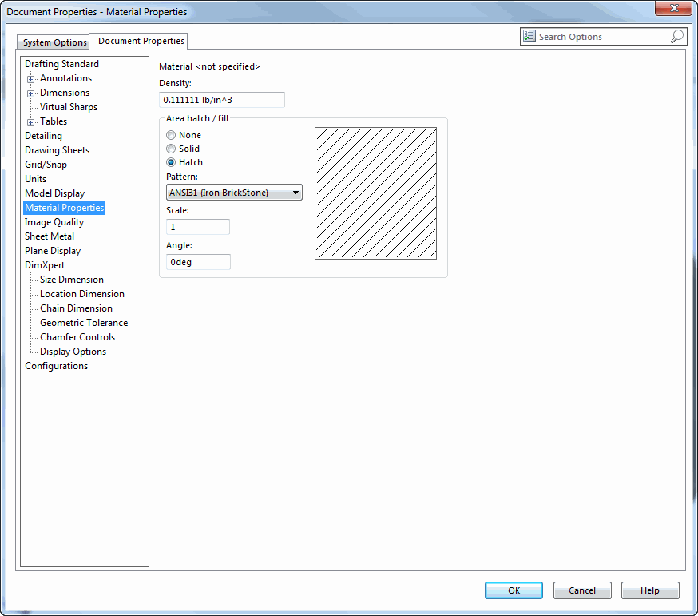Open the Dimensions settings
The width and height of the screenshot is (698, 616).
coord(65,93)
